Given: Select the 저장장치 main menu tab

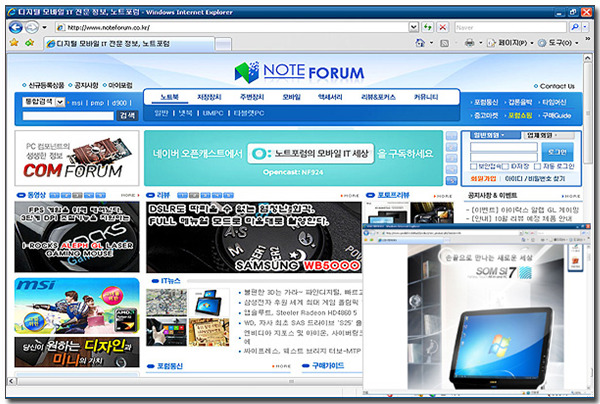Looking at the screenshot, I should coord(209,97).
